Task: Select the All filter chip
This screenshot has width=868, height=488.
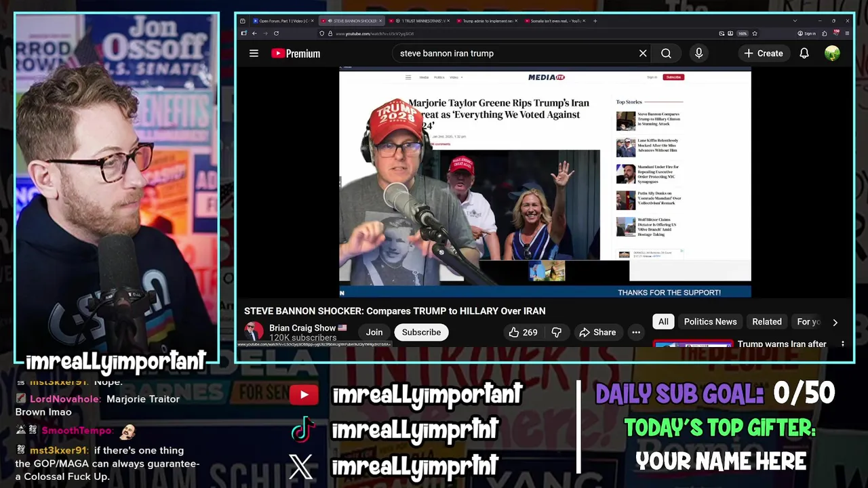Action: pos(663,322)
